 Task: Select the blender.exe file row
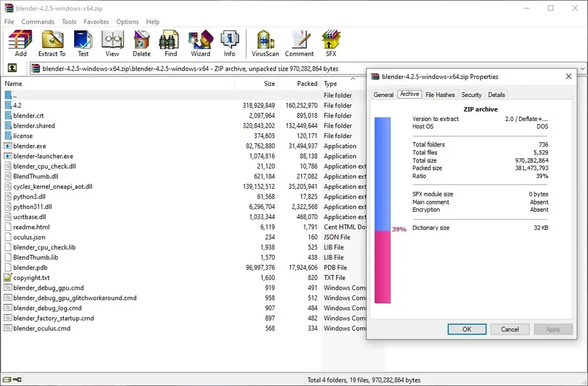[183, 146]
